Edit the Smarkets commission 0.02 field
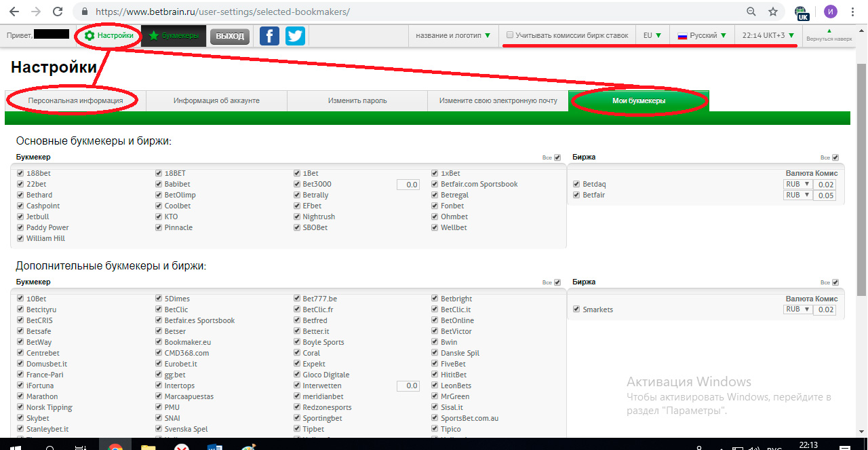Screen dimensions: 868x450 tap(825, 310)
